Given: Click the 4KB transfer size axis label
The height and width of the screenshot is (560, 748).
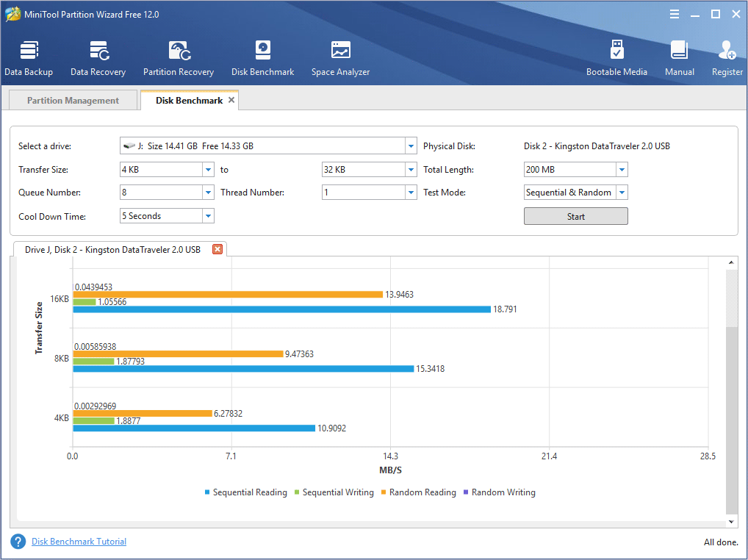Looking at the screenshot, I should click(62, 418).
